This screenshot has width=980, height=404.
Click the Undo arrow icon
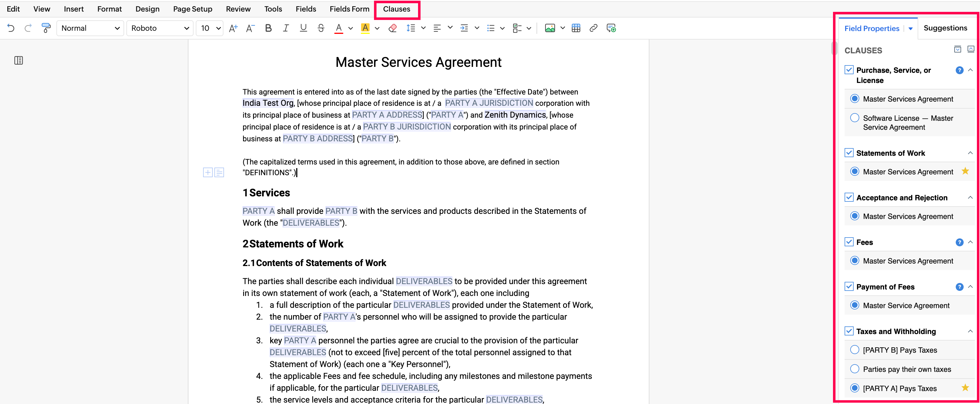(11, 28)
